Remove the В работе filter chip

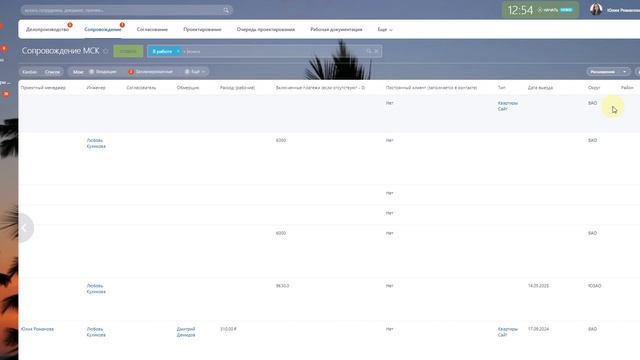(178, 51)
